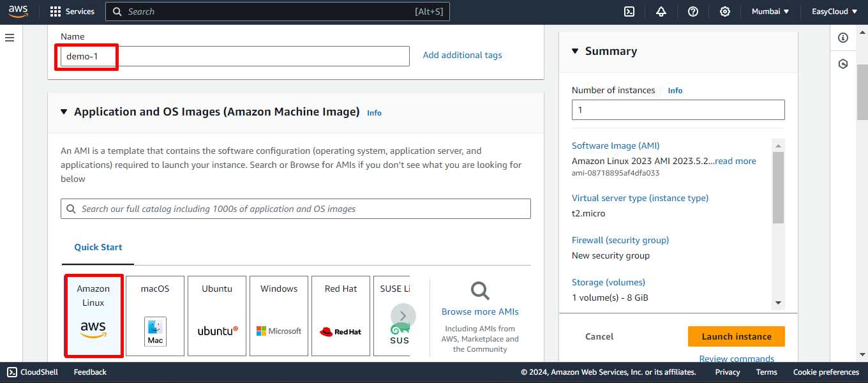Viewport: 868px width, 383px height.
Task: Click Info link next to AMI heading
Action: point(374,113)
